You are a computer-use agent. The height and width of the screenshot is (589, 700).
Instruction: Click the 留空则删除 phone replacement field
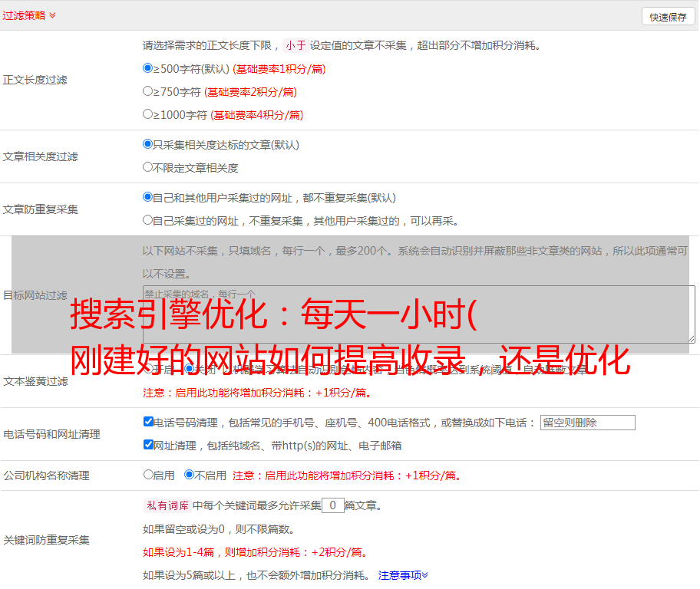coord(587,423)
